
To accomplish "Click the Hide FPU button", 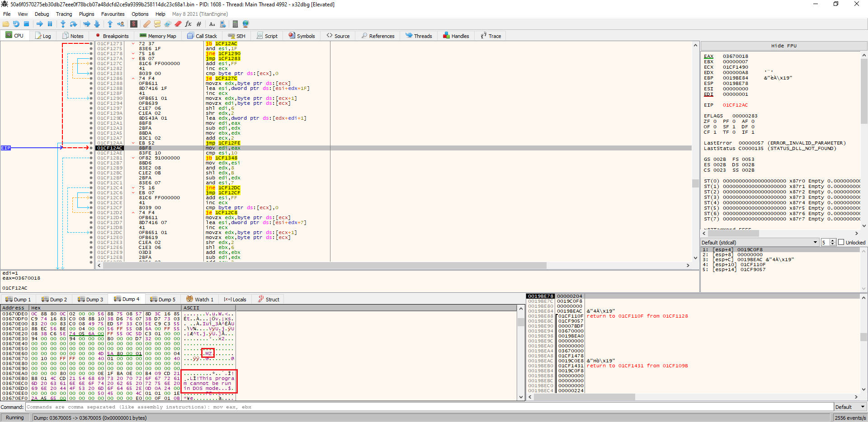I will pyautogui.click(x=783, y=45).
